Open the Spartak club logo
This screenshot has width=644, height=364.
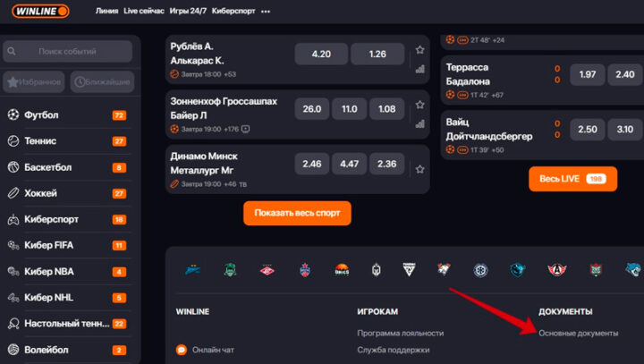click(266, 269)
